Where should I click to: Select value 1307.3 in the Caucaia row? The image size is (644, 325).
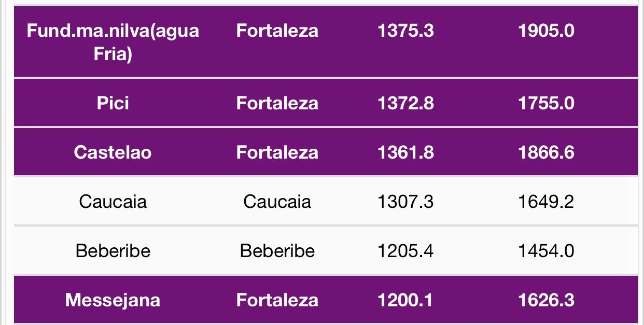pos(405,201)
